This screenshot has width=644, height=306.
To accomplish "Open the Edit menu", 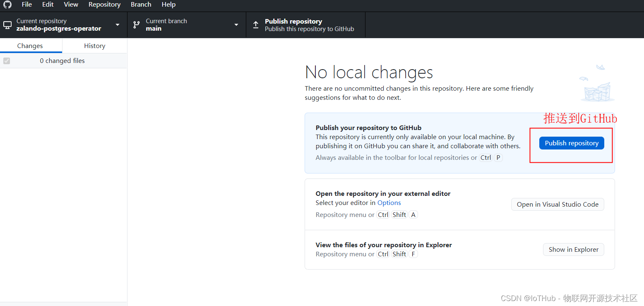I will pos(48,5).
